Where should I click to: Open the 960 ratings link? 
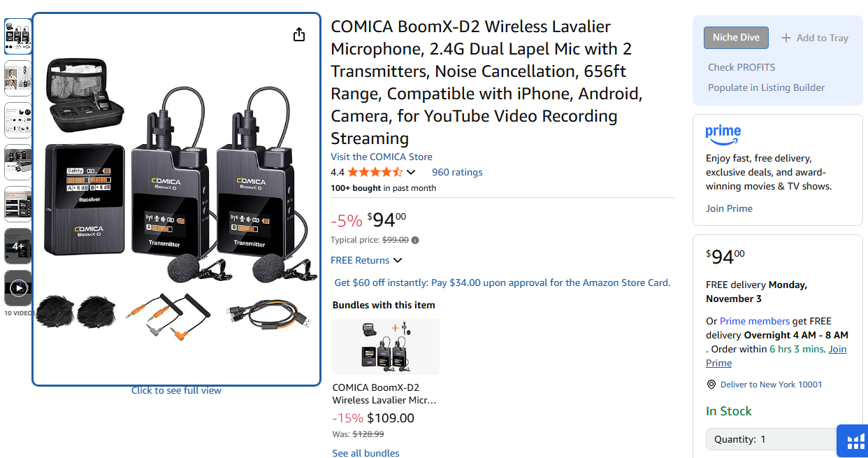coord(457,172)
